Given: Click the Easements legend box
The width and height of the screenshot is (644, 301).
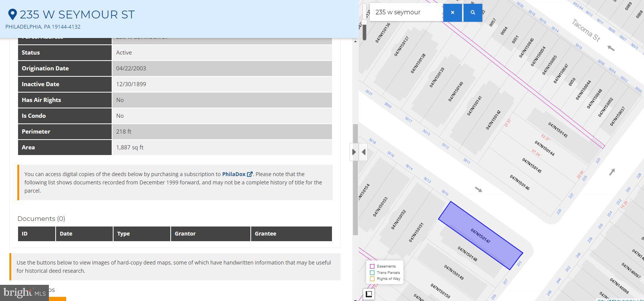Looking at the screenshot, I should [372, 266].
